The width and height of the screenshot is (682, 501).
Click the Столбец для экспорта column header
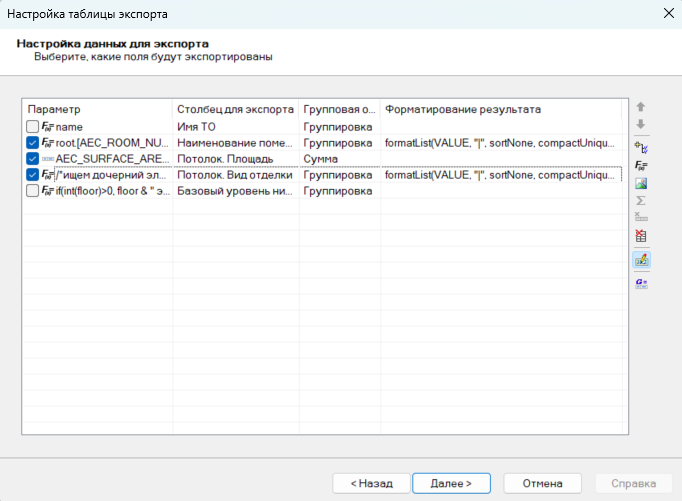pyautogui.click(x=235, y=108)
